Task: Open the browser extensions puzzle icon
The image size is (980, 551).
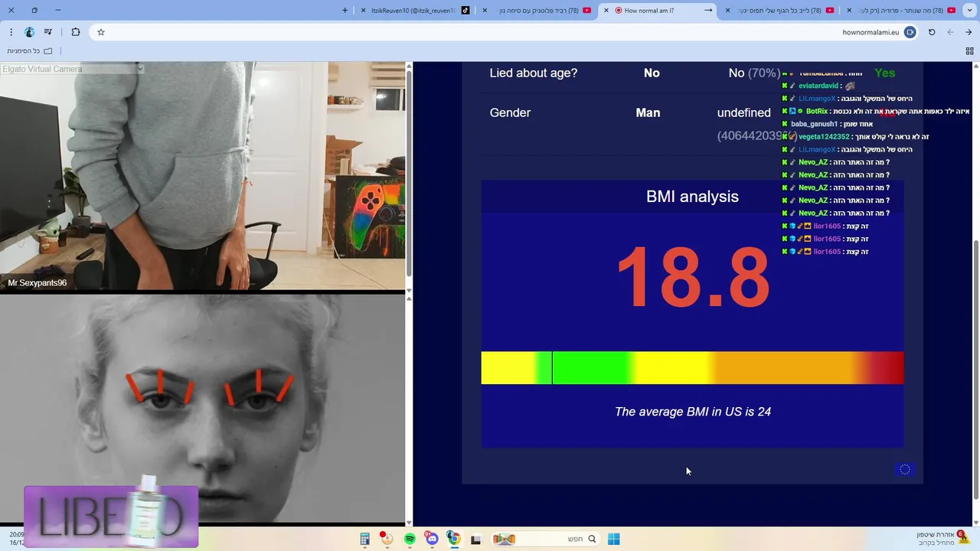Action: click(75, 32)
